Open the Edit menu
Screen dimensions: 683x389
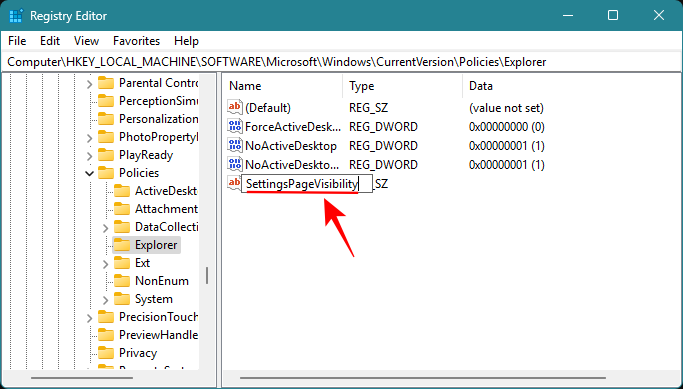pos(50,41)
